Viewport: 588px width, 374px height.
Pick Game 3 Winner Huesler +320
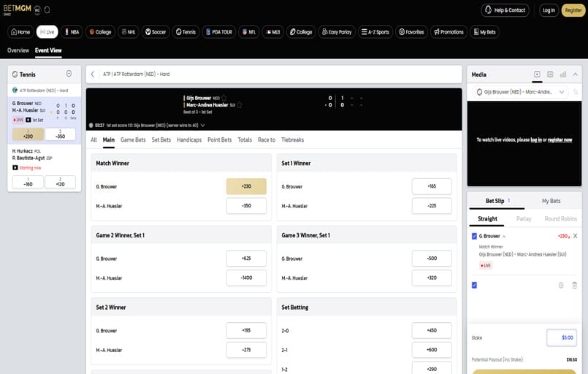pos(432,278)
